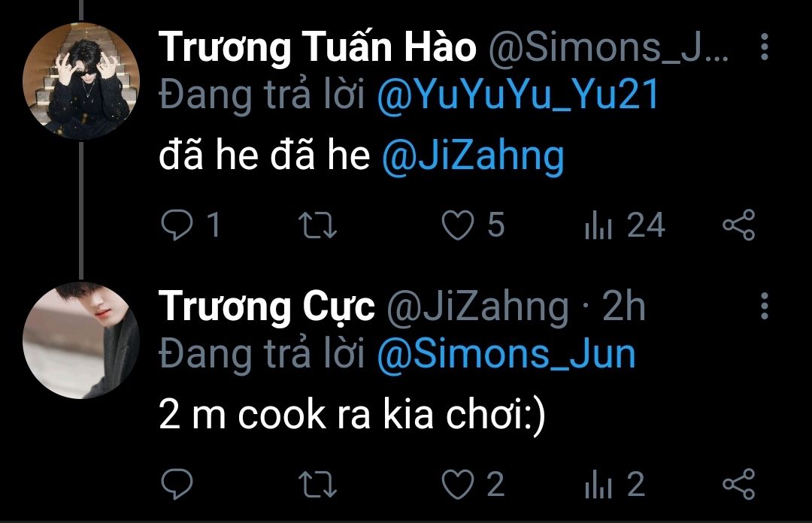This screenshot has height=523, width=812.
Task: Share Trương Tuấn Hào's tweet
Action: tap(739, 225)
